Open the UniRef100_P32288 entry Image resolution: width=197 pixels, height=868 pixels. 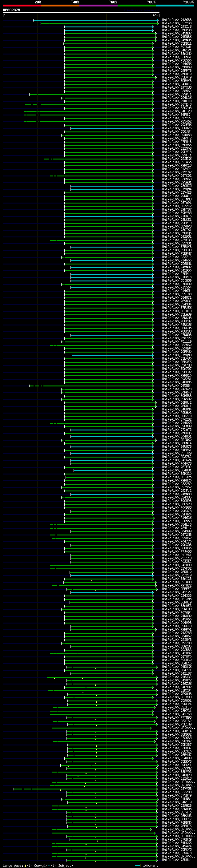tap(177, 792)
